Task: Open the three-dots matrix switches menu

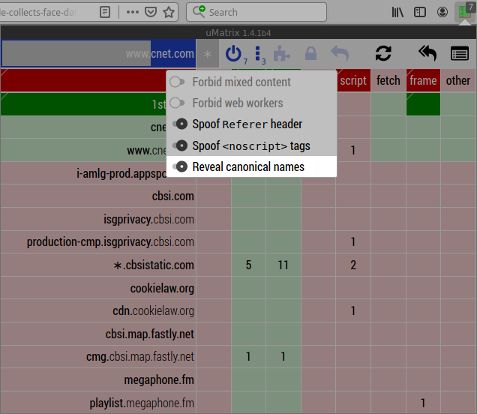Action: pyautogui.click(x=259, y=54)
